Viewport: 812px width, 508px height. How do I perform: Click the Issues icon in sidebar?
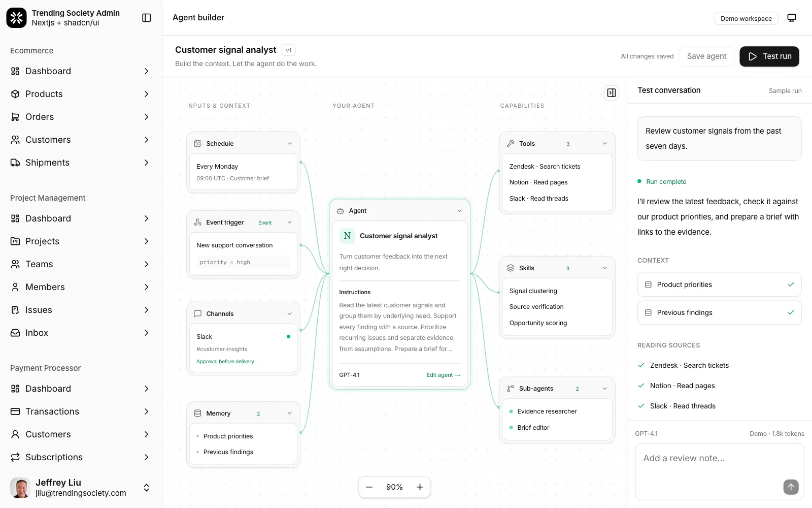15,310
